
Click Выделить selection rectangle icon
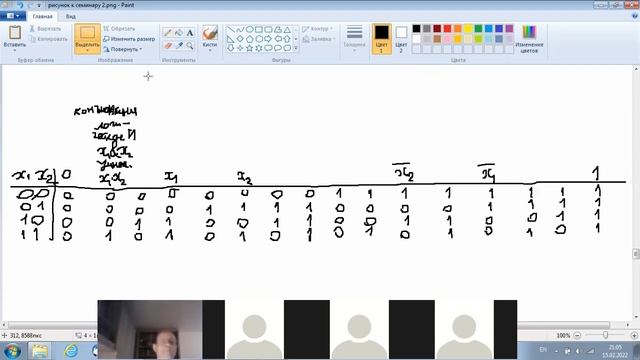point(87,32)
